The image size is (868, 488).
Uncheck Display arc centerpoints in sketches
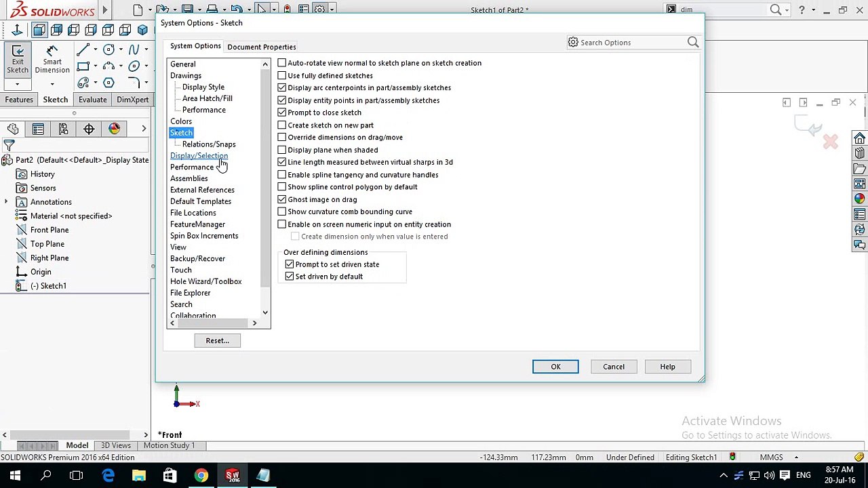[281, 87]
